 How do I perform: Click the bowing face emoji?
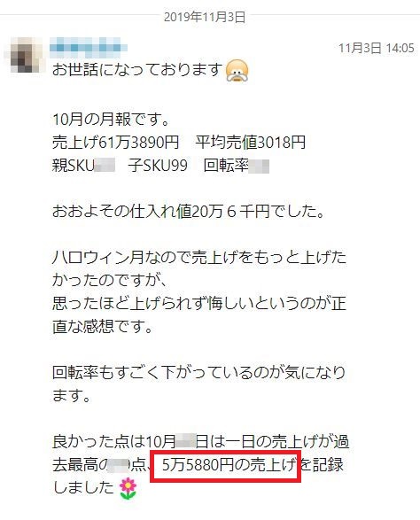point(237,70)
